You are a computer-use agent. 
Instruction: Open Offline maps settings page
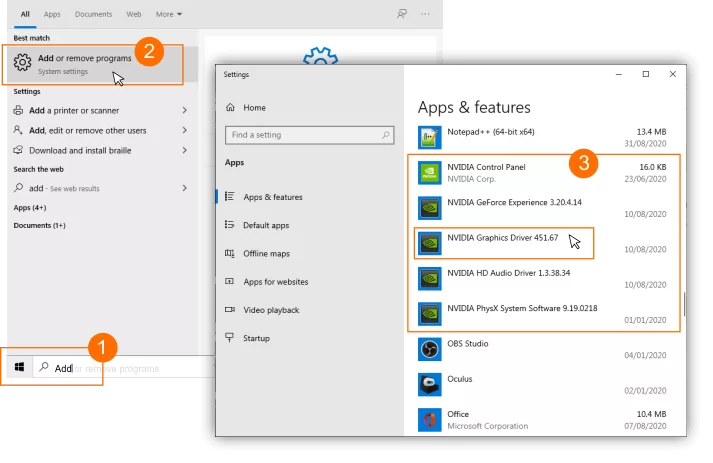266,253
